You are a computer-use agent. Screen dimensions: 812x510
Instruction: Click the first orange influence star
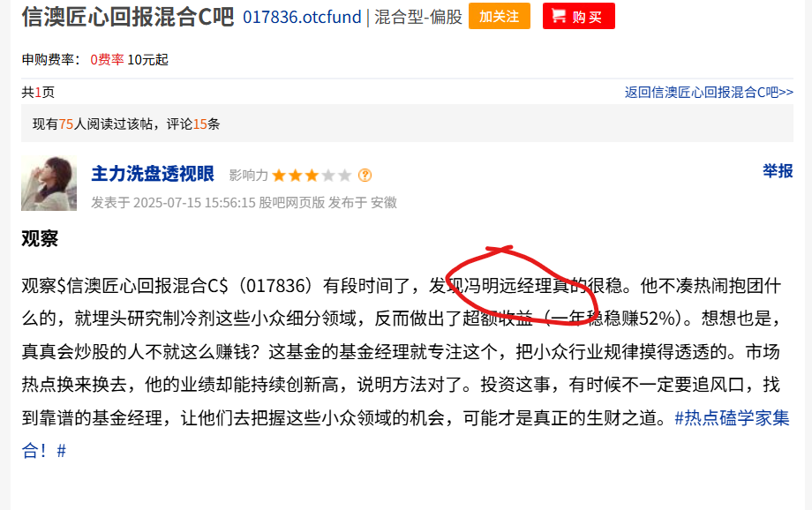tap(279, 176)
